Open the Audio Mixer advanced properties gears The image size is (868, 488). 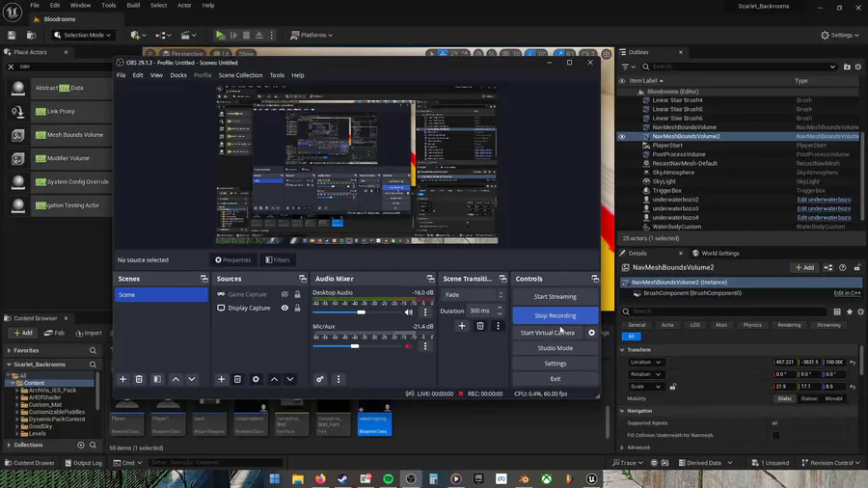320,379
